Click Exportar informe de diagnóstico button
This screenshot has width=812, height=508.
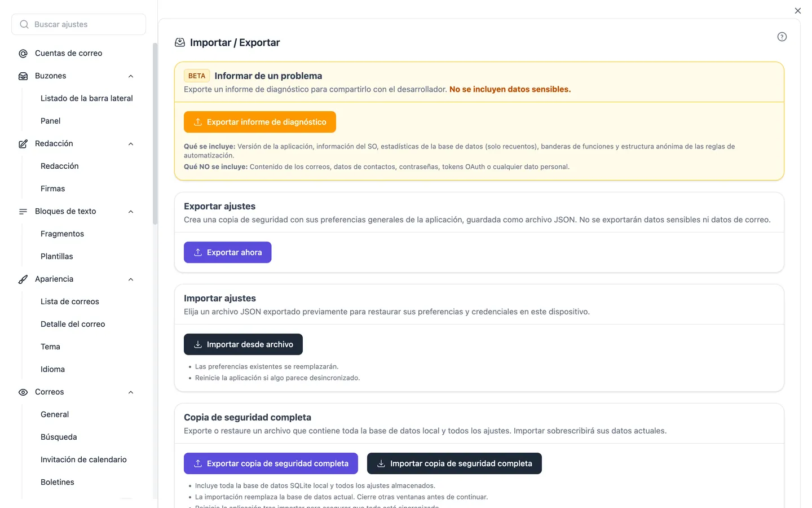coord(260,122)
